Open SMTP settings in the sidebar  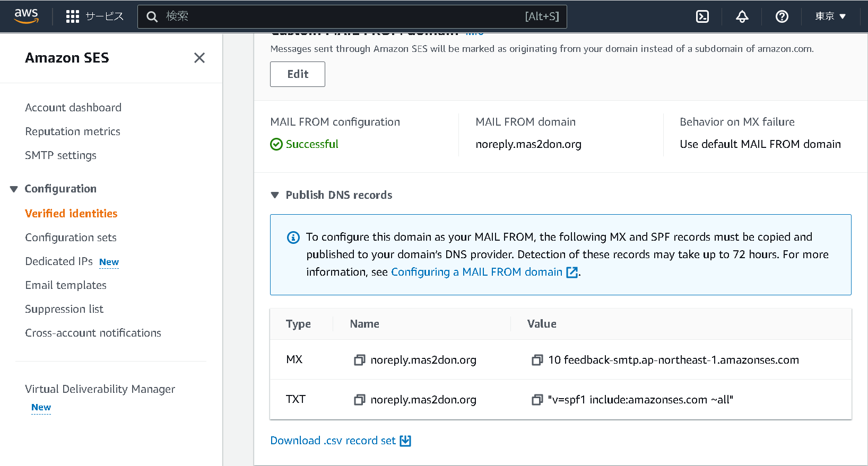61,155
